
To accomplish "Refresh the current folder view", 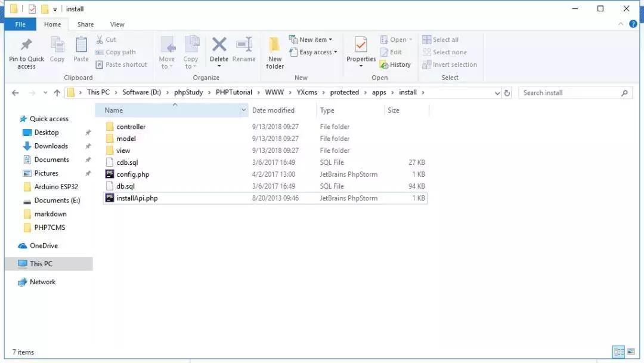I will (x=507, y=93).
